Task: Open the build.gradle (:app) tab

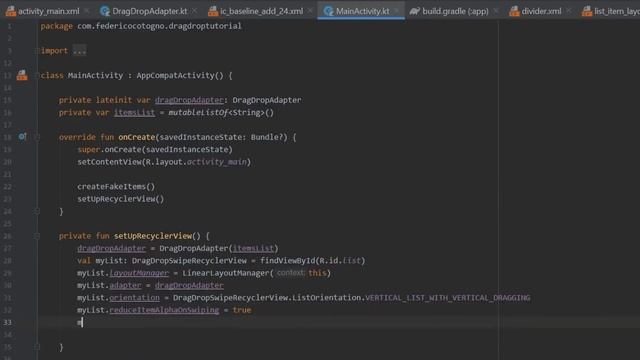Action: click(455, 11)
